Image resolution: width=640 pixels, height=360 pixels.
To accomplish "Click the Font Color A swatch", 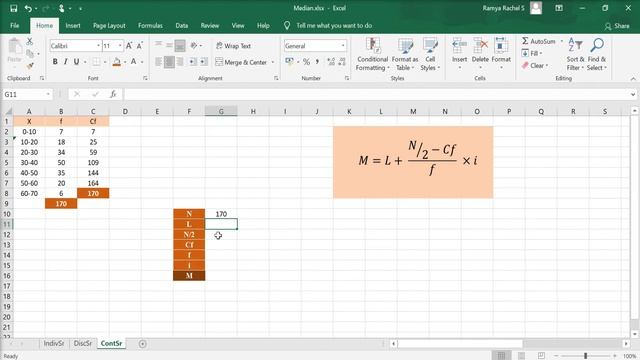I will [x=133, y=62].
